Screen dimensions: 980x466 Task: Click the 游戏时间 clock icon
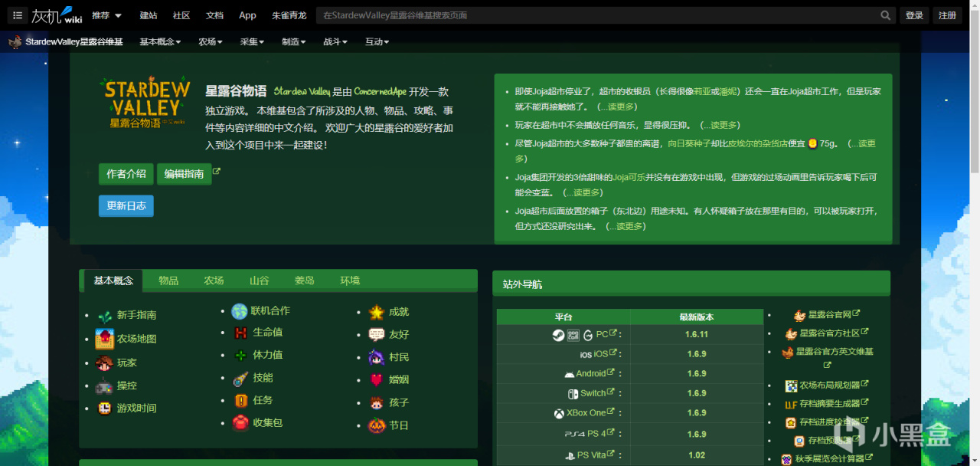tap(104, 408)
